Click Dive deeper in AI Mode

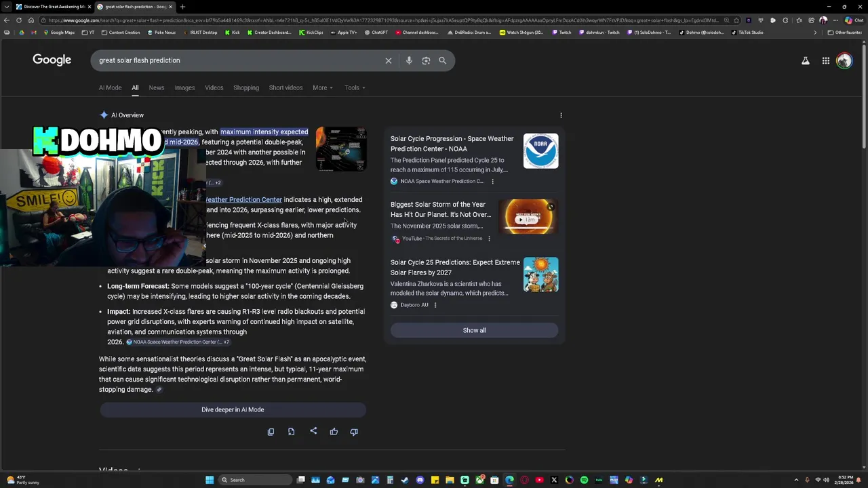(233, 409)
